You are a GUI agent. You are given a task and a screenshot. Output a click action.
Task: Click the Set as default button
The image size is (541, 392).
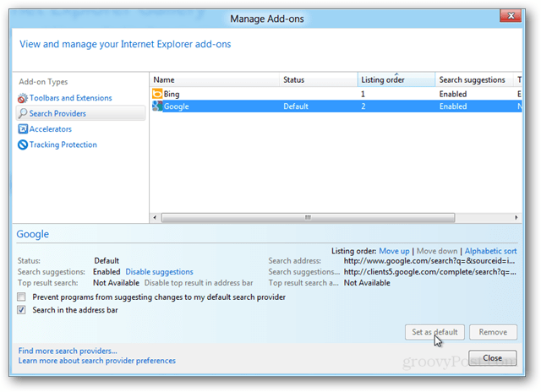pyautogui.click(x=434, y=332)
